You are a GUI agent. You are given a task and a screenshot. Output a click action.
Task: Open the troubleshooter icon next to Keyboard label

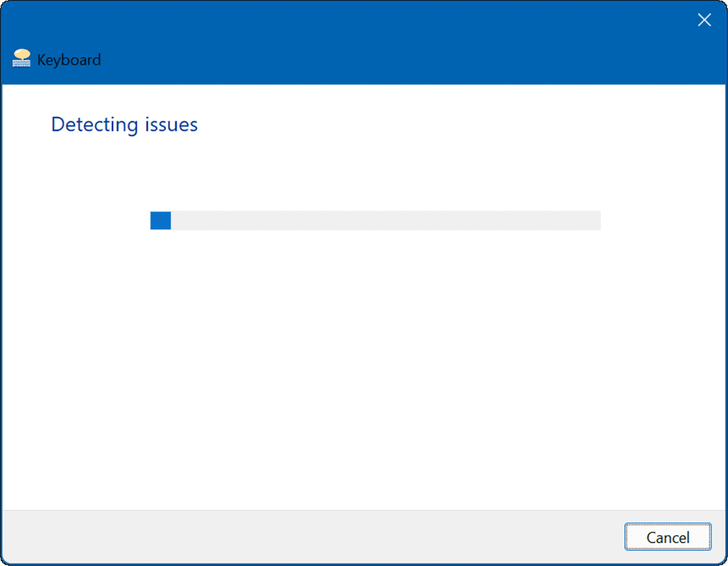(21, 58)
